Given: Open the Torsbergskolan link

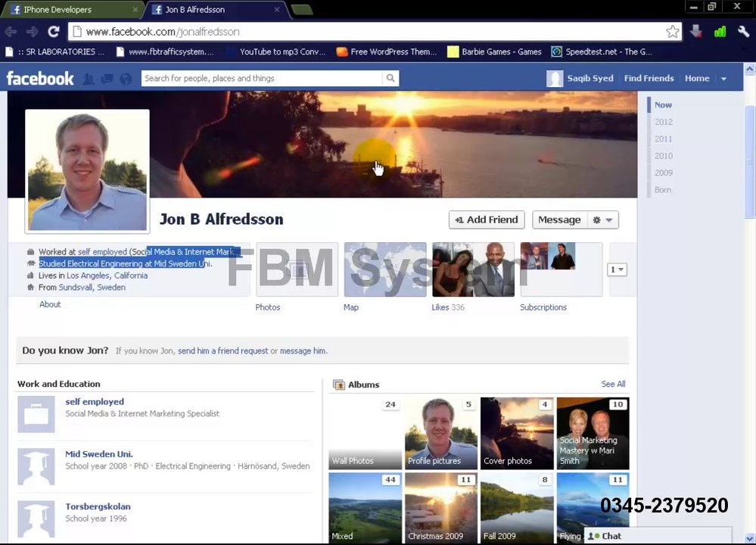Looking at the screenshot, I should tap(98, 507).
